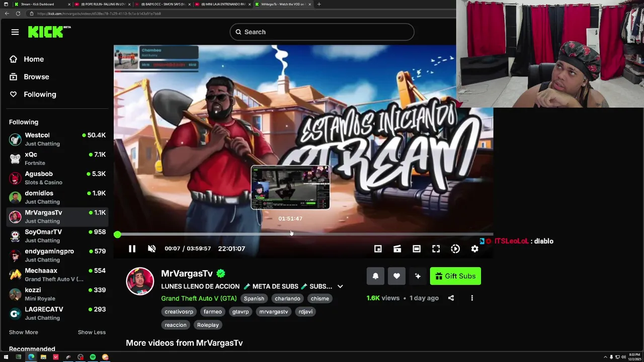
Task: Open Grand Theft Auto V (GTA) category
Action: [x=199, y=299]
